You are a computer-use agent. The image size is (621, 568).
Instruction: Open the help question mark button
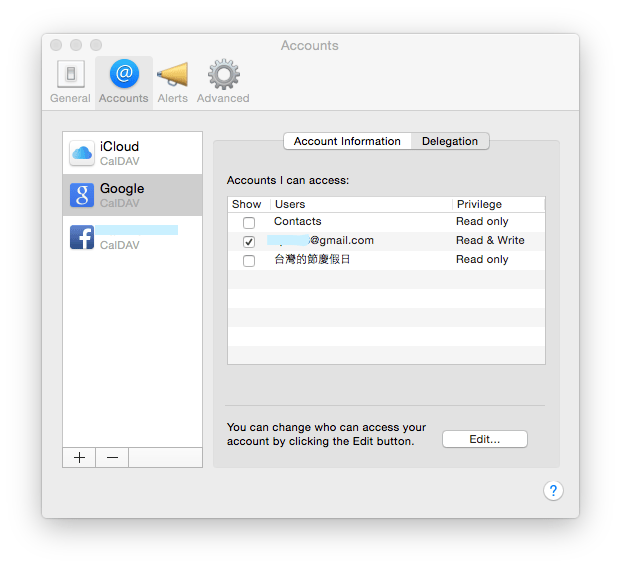click(553, 490)
